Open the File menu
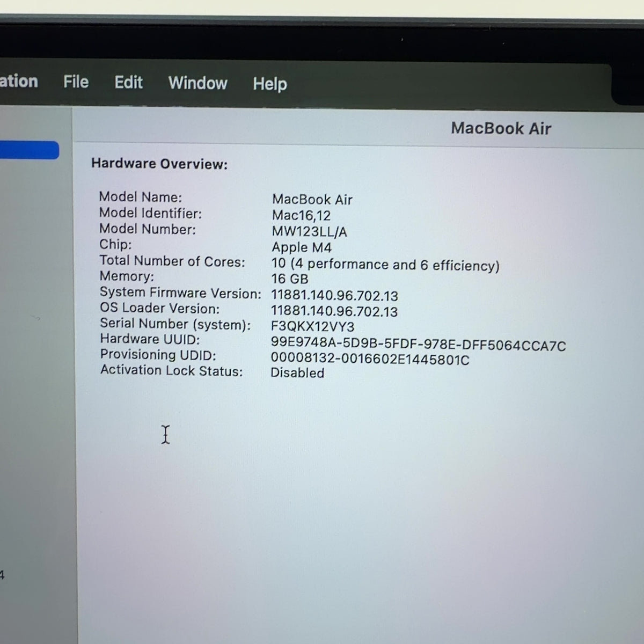Image resolution: width=644 pixels, height=644 pixels. (76, 82)
